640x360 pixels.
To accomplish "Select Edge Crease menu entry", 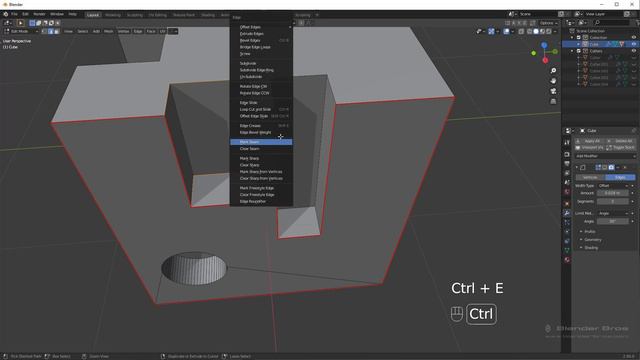I will (x=261, y=126).
